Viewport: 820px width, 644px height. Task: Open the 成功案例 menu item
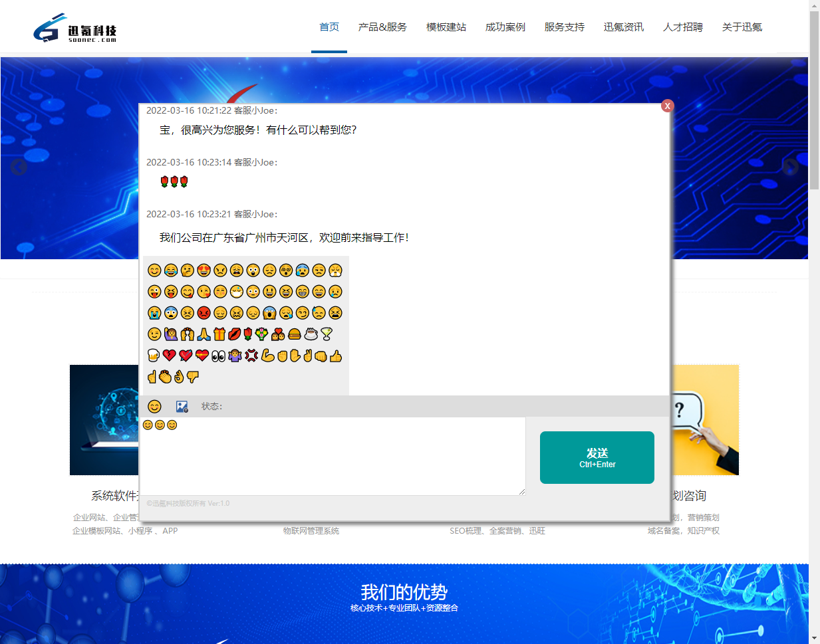coord(505,27)
